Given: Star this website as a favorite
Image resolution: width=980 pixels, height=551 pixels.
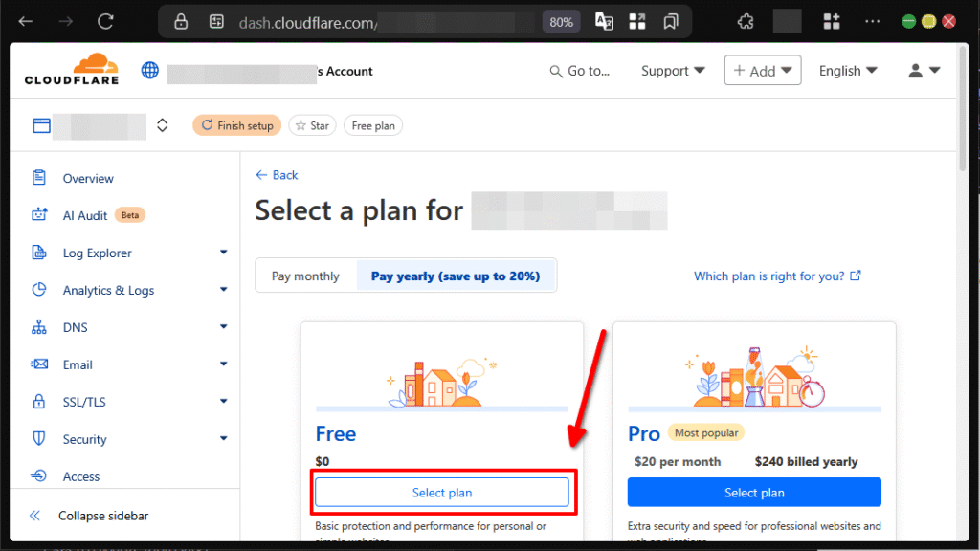Looking at the screenshot, I should 312,124.
